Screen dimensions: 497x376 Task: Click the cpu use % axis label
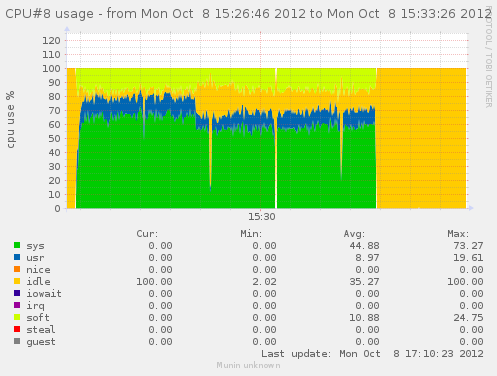coord(11,119)
